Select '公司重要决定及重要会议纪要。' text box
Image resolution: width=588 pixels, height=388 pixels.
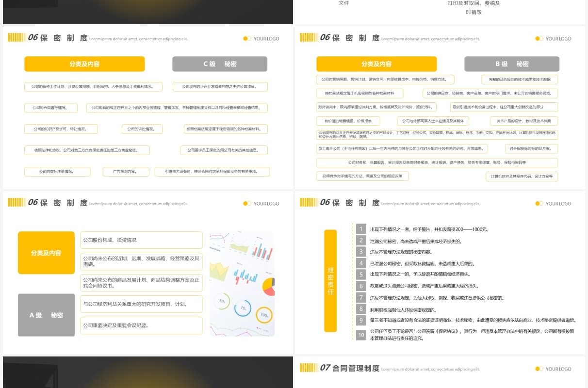pyautogui.click(x=141, y=325)
